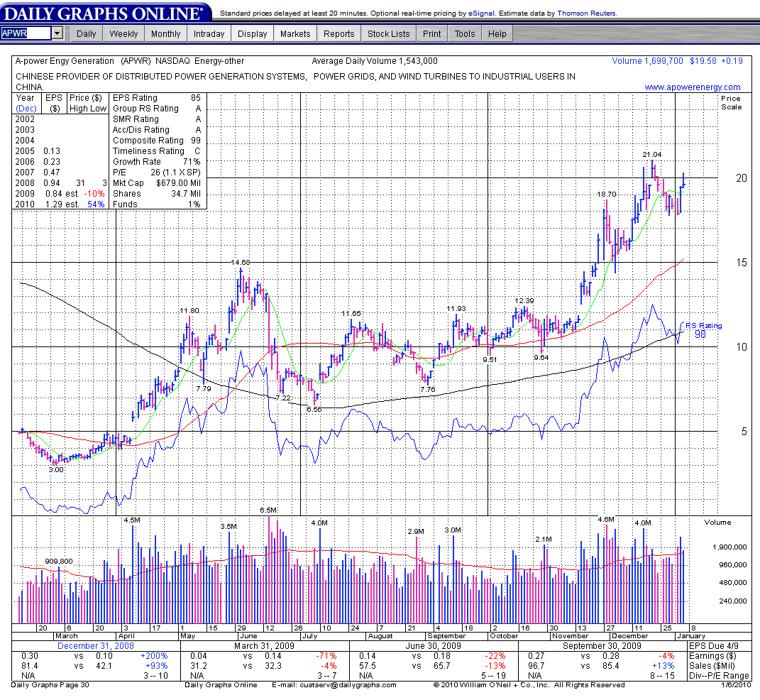Open the Display menu

pos(252,33)
